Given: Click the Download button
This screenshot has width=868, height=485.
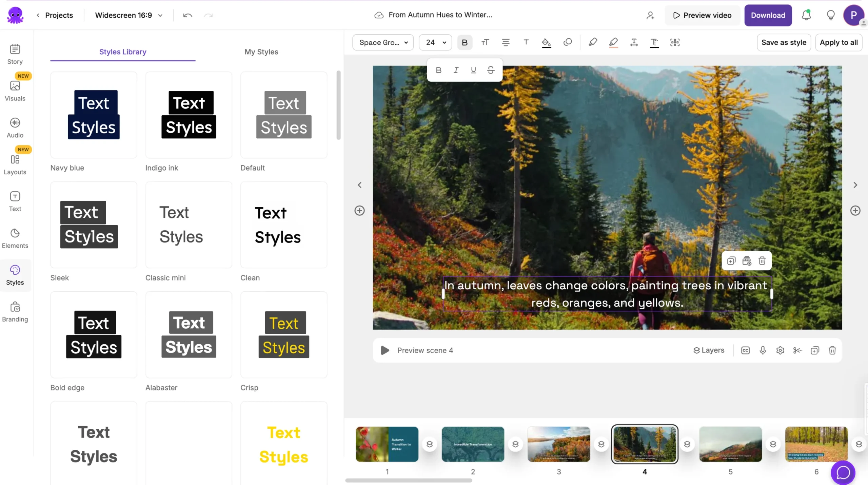Looking at the screenshot, I should click(x=768, y=15).
